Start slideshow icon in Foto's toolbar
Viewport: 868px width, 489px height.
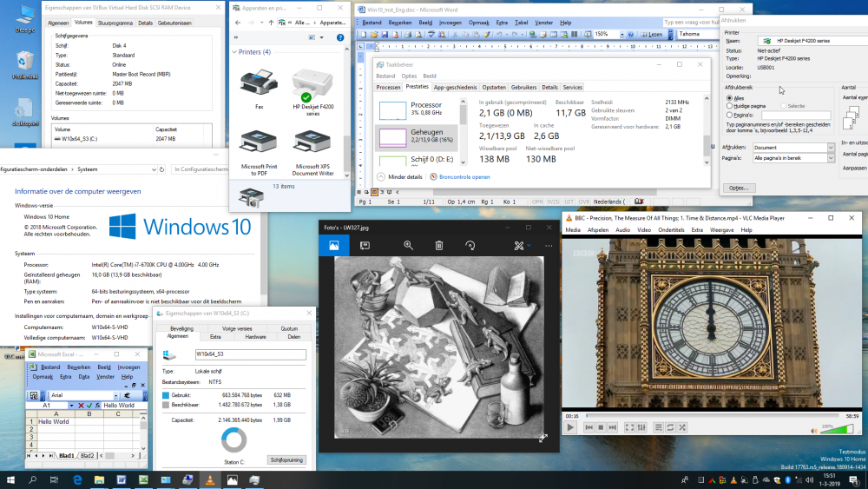(365, 245)
